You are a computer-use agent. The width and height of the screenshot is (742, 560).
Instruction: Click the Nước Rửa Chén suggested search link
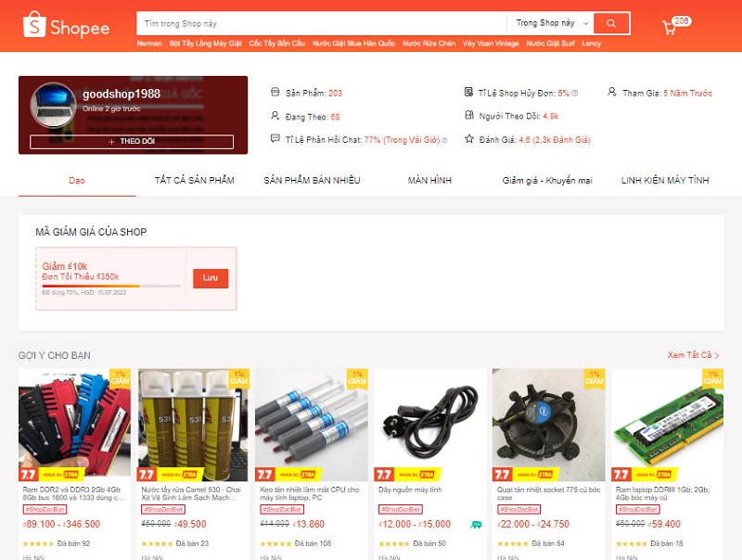click(x=429, y=43)
